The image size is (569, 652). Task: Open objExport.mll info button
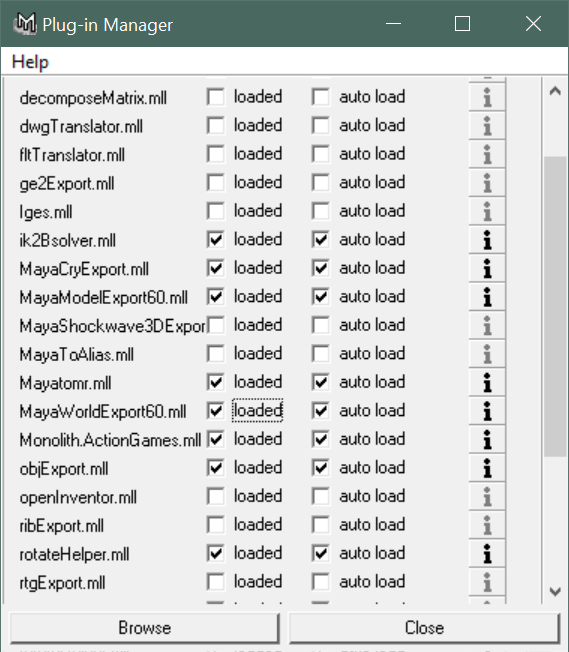click(487, 468)
